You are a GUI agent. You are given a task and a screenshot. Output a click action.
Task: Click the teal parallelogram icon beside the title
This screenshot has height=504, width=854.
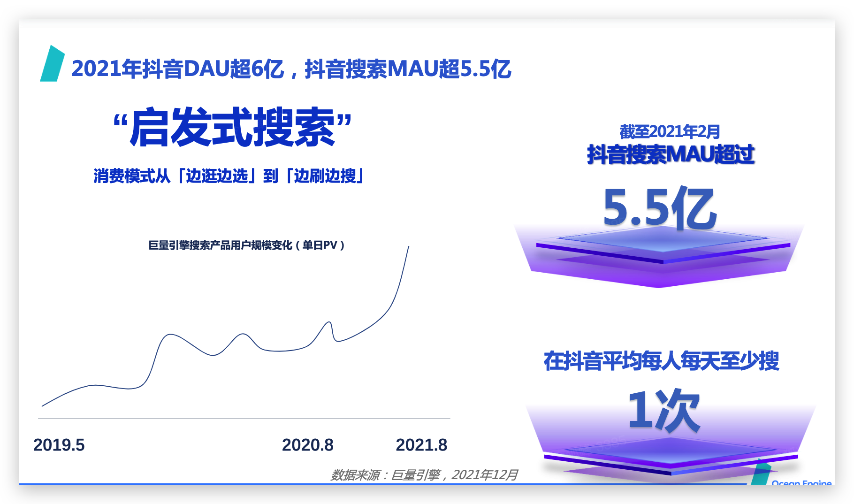click(x=52, y=63)
